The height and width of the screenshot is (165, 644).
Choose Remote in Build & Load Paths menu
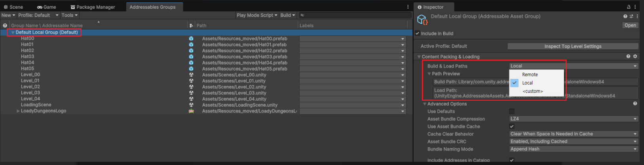point(536,75)
